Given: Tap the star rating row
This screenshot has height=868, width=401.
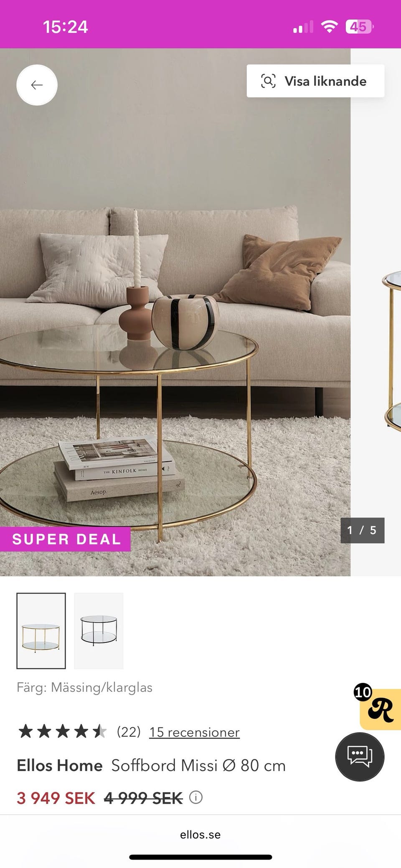Looking at the screenshot, I should [62, 732].
